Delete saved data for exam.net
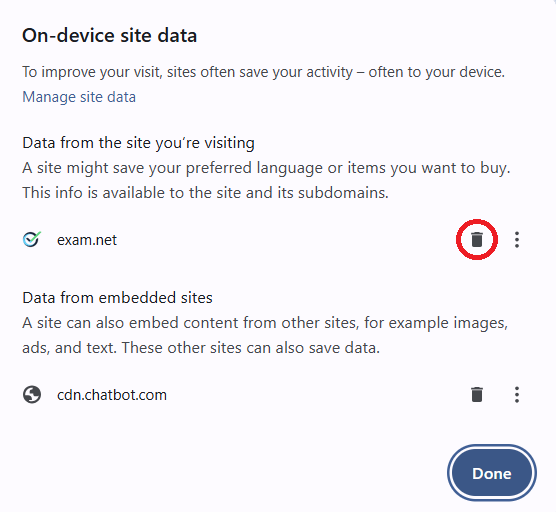This screenshot has height=512, width=556. (477, 240)
